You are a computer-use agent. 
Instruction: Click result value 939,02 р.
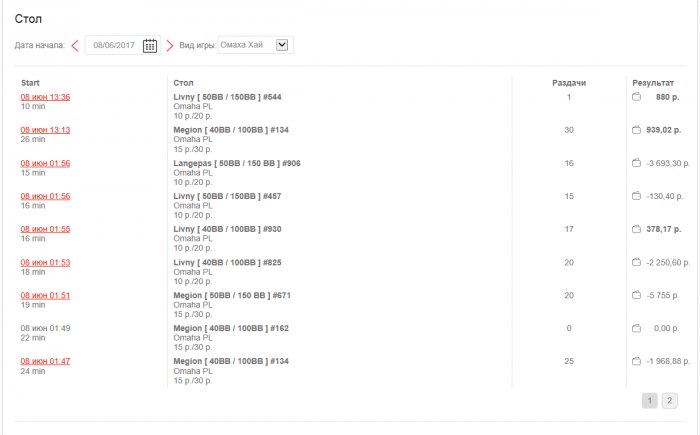click(x=663, y=130)
